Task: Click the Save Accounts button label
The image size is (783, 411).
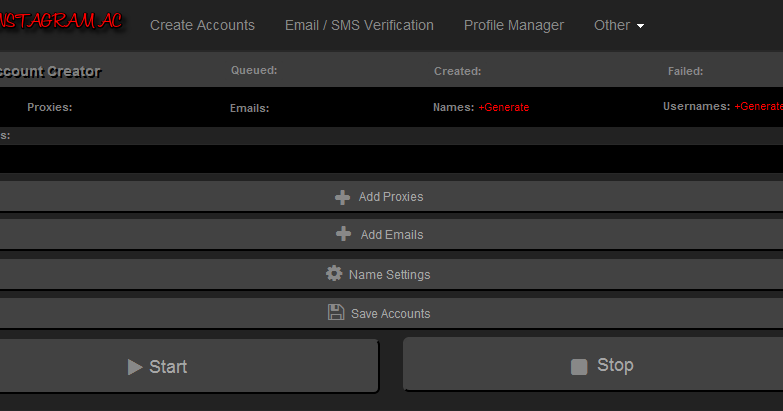Action: (390, 314)
